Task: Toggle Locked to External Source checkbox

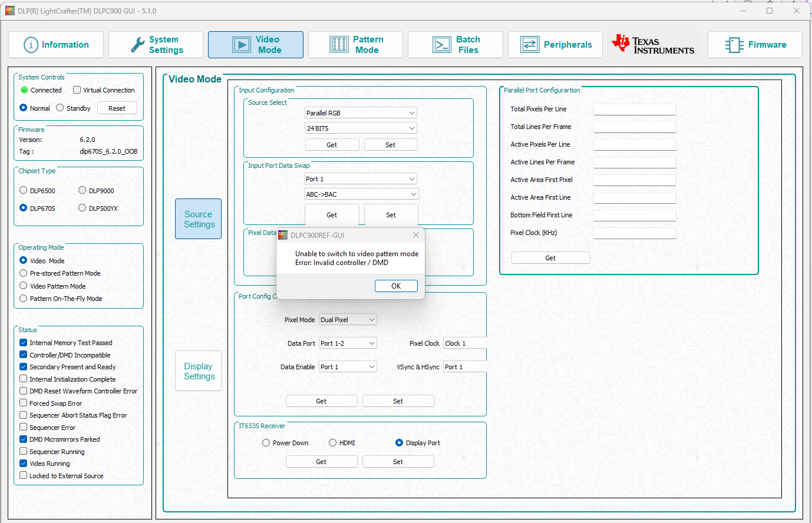Action: [x=24, y=475]
